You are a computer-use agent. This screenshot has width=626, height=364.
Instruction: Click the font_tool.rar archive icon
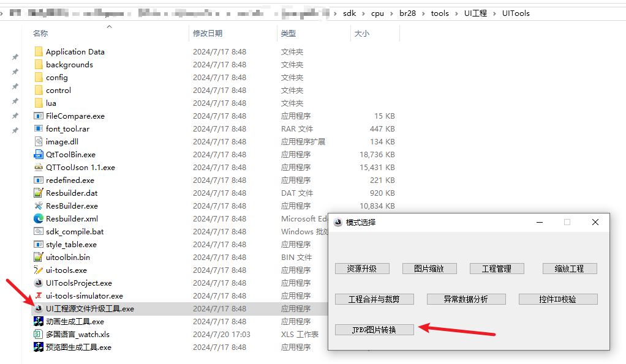pos(39,128)
